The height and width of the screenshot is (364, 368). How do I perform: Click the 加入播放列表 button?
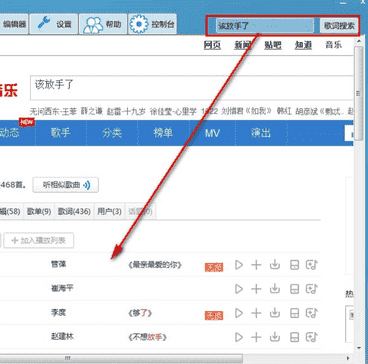(x=39, y=240)
